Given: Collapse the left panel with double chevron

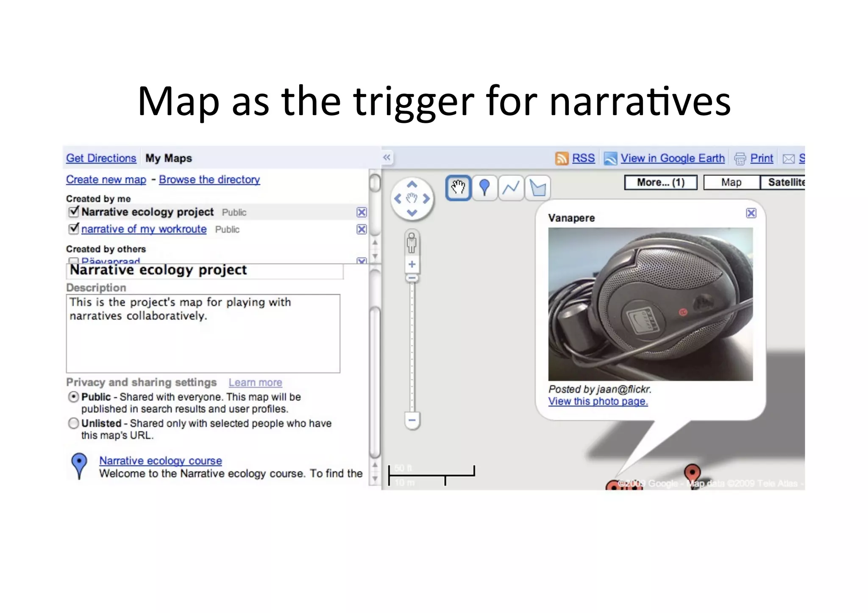Looking at the screenshot, I should (x=387, y=157).
